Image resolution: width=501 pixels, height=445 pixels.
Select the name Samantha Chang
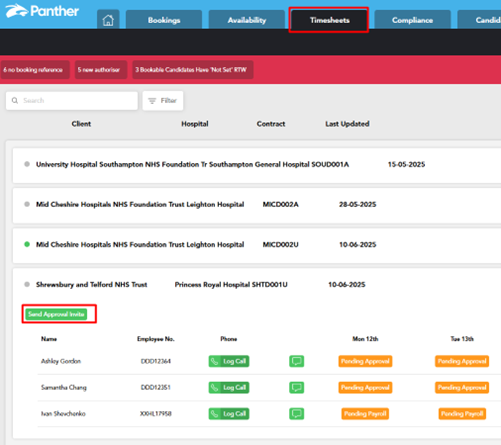point(64,387)
